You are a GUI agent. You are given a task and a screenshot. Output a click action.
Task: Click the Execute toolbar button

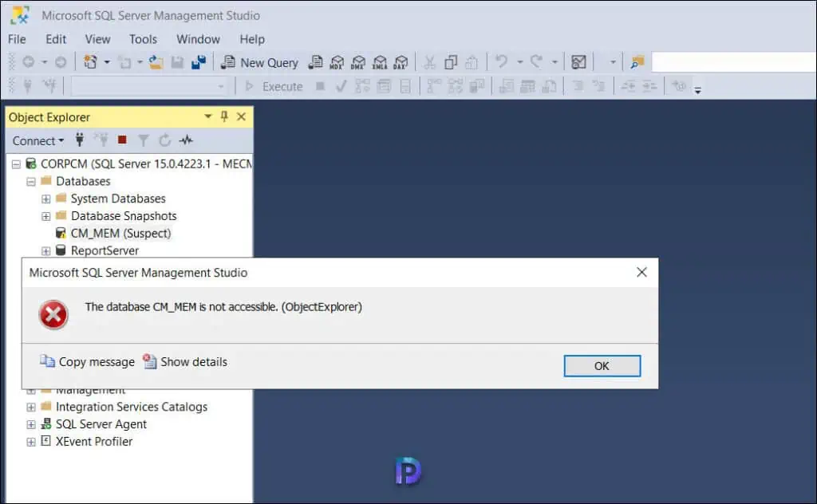(274, 86)
